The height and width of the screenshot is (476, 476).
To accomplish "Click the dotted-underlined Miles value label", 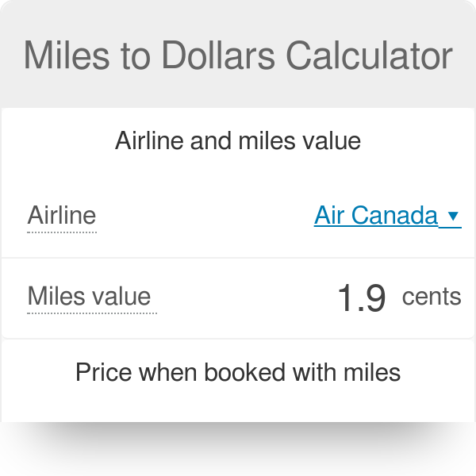I will pyautogui.click(x=89, y=296).
